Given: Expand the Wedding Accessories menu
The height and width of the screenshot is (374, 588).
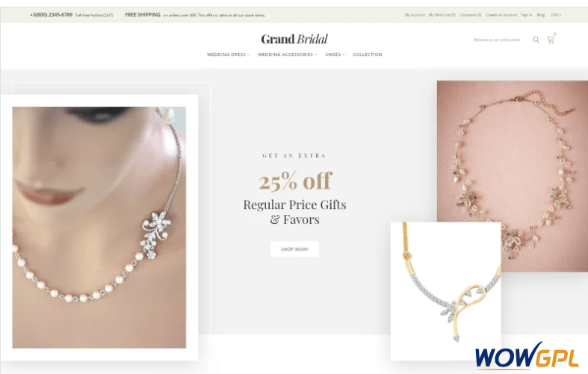Looking at the screenshot, I should pyautogui.click(x=287, y=54).
